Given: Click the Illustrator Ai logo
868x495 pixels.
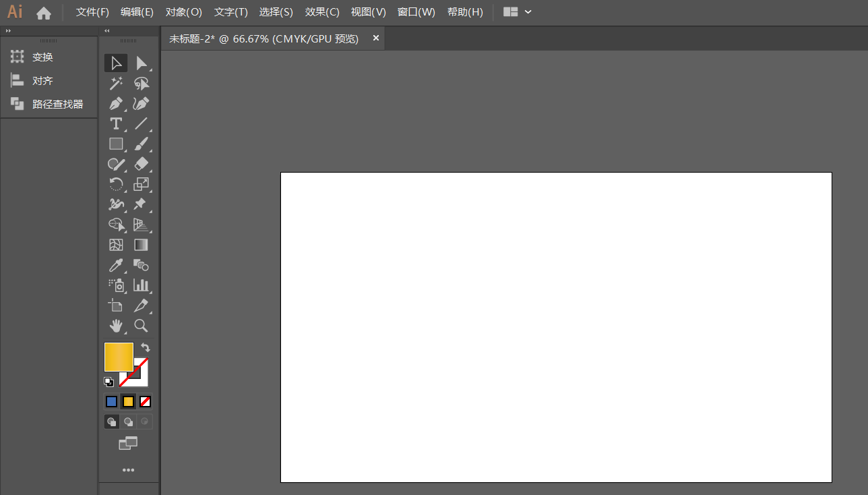Looking at the screenshot, I should click(15, 11).
